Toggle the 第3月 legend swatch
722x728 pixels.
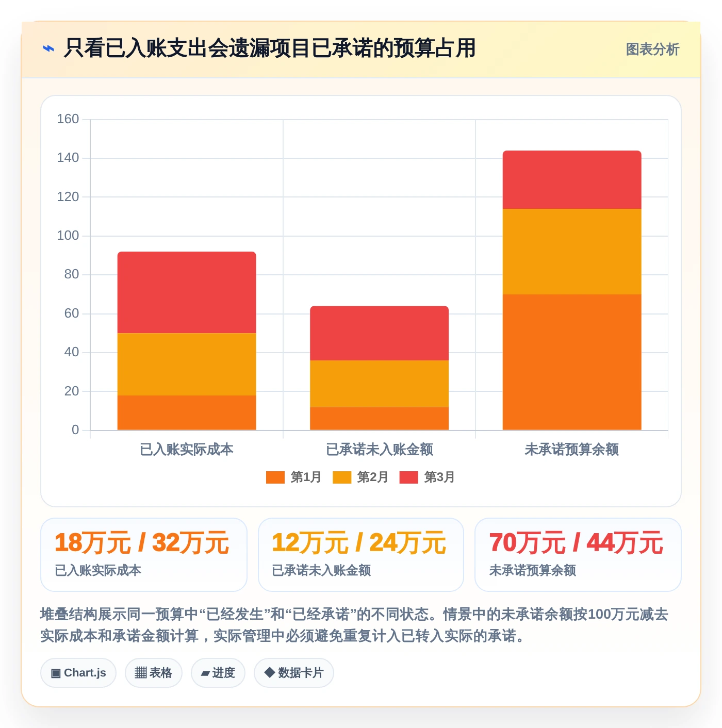coord(409,477)
